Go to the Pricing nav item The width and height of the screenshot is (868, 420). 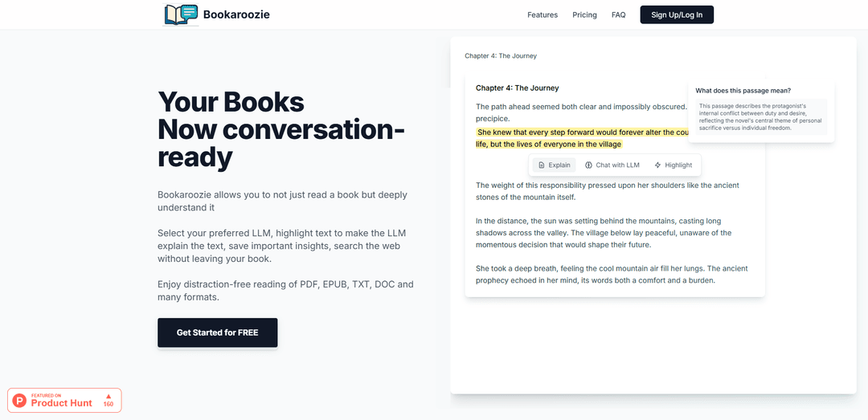click(584, 15)
